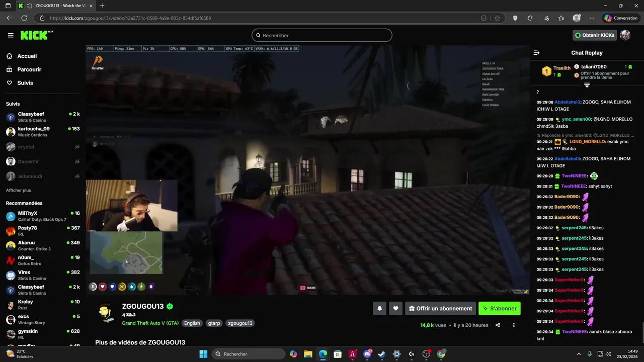
Task: Share the video via share icon
Action: (498, 325)
